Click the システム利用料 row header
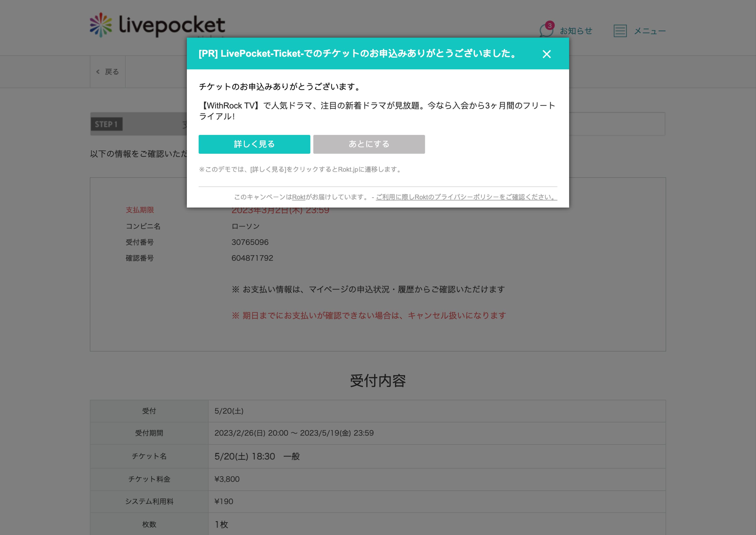This screenshot has width=756, height=535. (149, 502)
